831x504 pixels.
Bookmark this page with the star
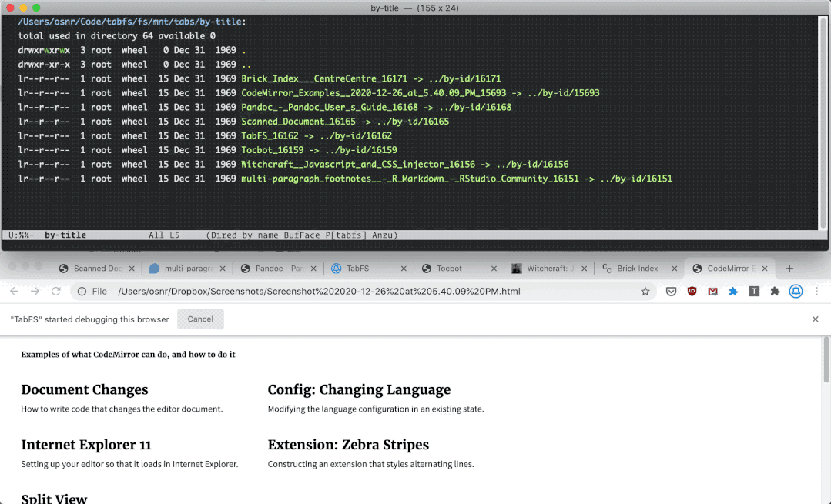tap(645, 291)
